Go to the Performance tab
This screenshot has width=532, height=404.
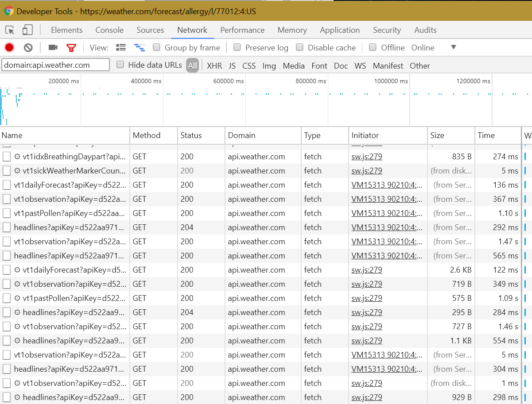coord(242,30)
